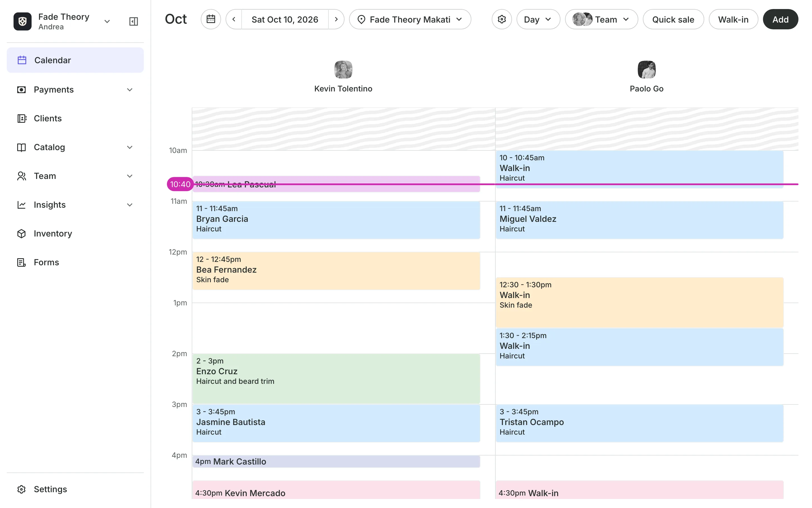Open the Team filter dropdown in toolbar

pyautogui.click(x=601, y=19)
